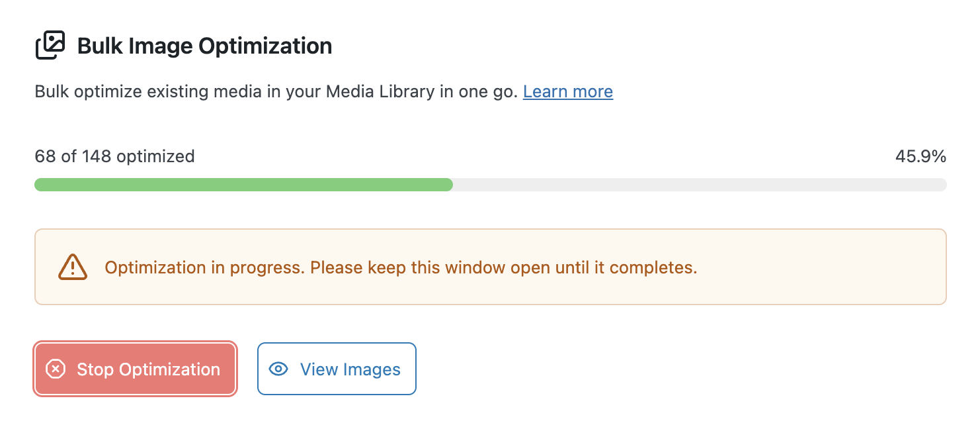This screenshot has height=425, width=980.
Task: Click the 'Stop Optimization' button label text
Action: tap(148, 369)
